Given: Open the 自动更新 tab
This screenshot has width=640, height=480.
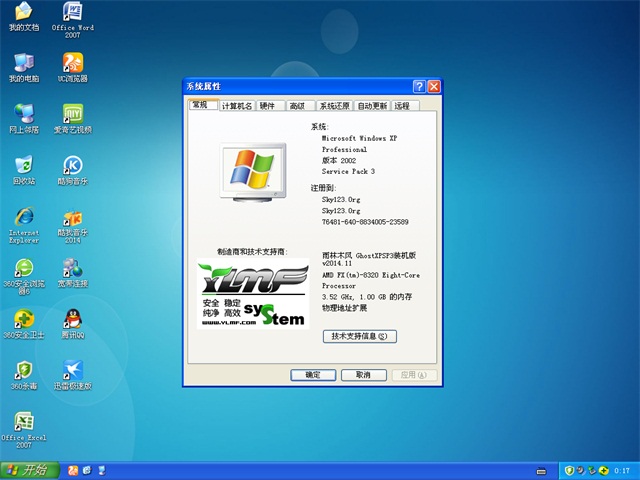Looking at the screenshot, I should [x=372, y=105].
